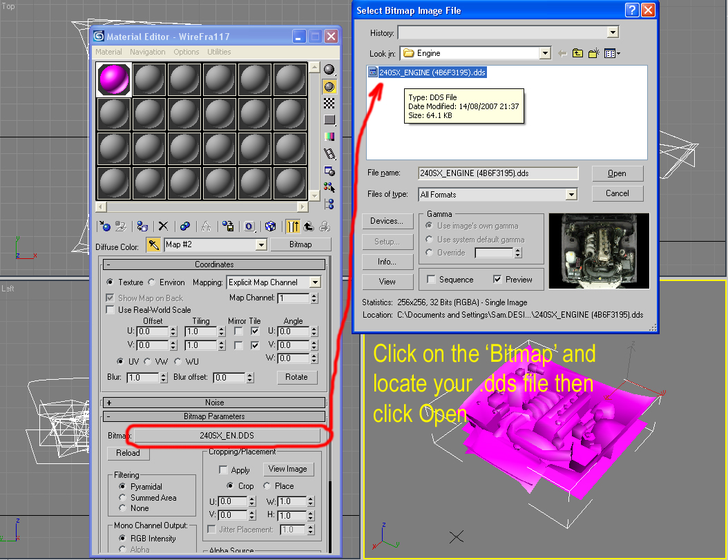Screen dimensions: 728x560
Task: Click Up One Level folder icon in file dialog
Action: (577, 53)
